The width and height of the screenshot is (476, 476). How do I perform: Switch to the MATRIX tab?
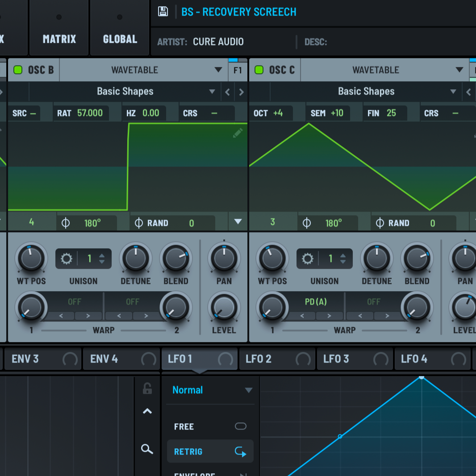(59, 39)
